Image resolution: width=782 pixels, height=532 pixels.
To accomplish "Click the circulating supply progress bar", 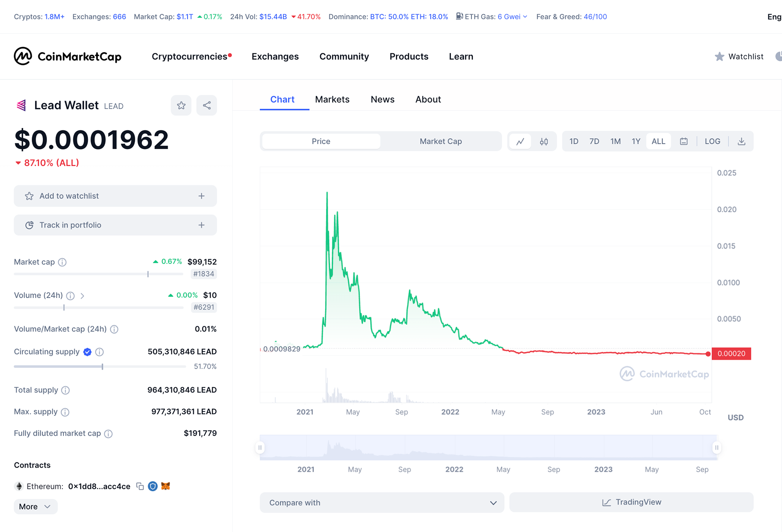I will [x=100, y=367].
